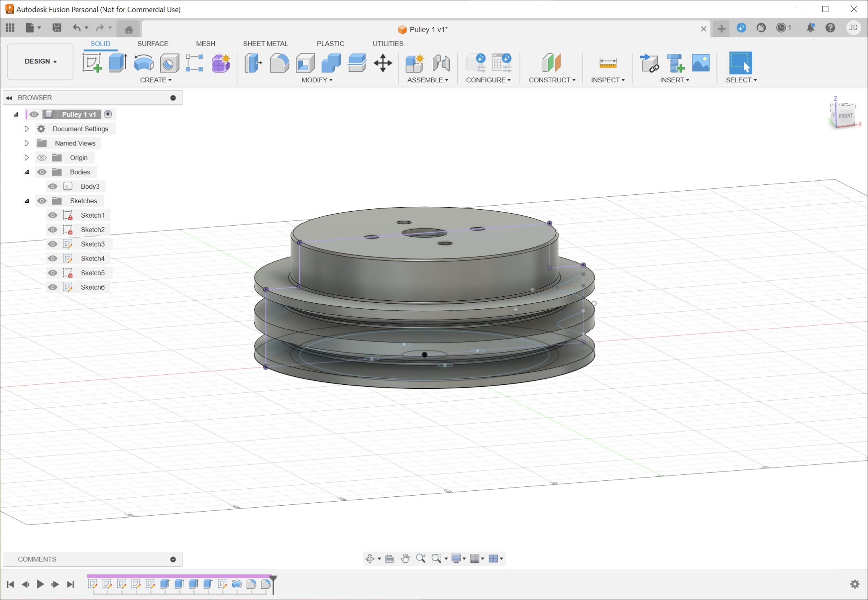Click the timeline Play button

coord(40,584)
